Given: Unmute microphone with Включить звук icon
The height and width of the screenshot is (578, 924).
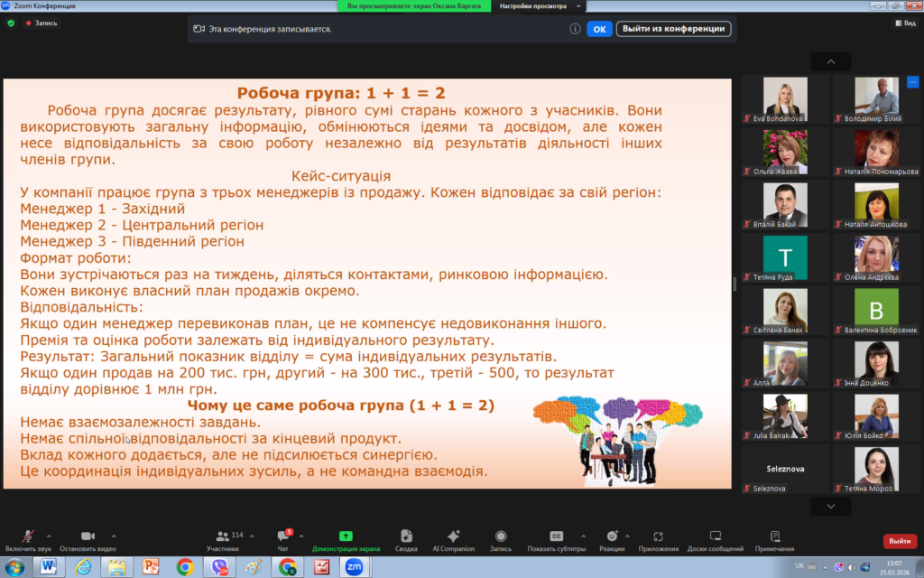Looking at the screenshot, I should click(x=28, y=536).
